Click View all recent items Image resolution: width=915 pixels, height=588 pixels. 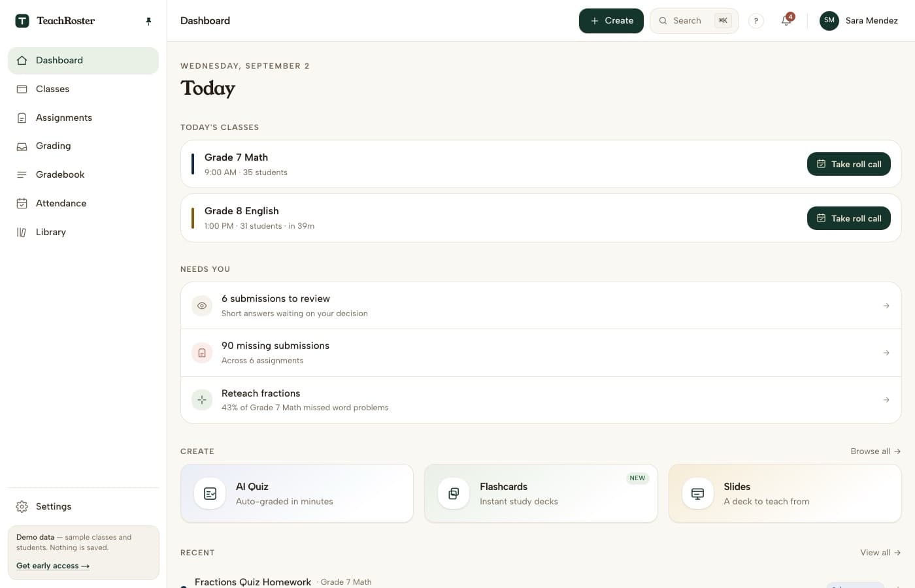click(x=880, y=553)
